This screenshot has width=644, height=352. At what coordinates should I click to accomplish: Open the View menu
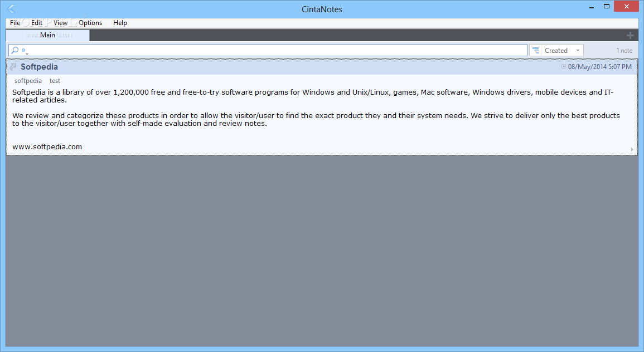(x=60, y=23)
